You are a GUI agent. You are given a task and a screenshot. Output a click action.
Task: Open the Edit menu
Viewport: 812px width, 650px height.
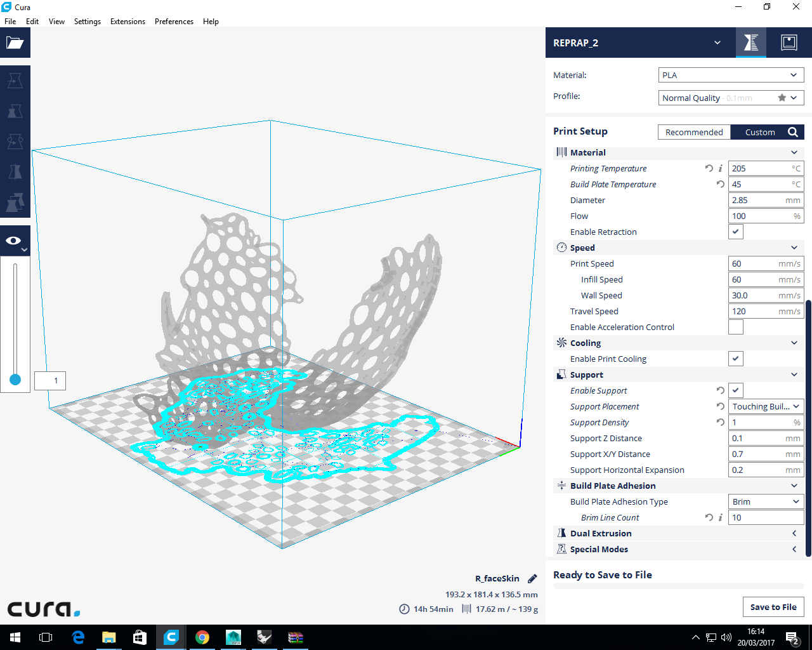click(x=32, y=21)
